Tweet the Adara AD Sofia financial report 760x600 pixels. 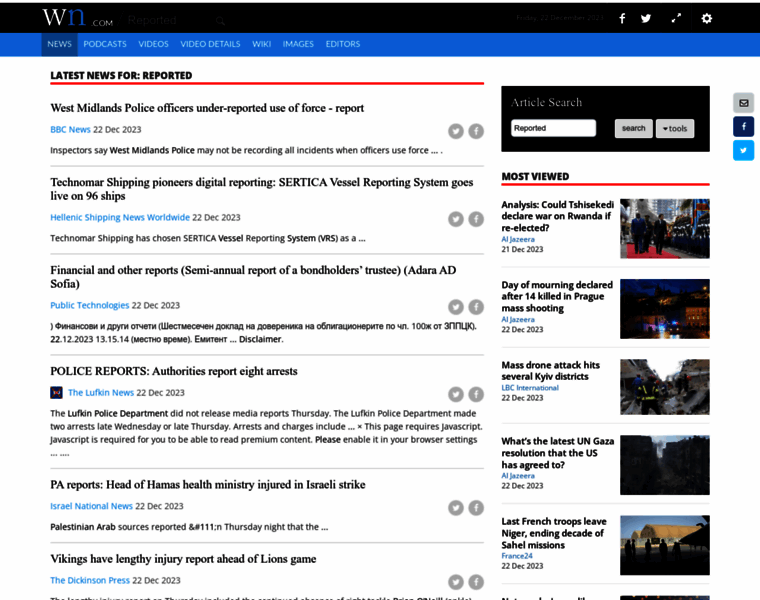pos(456,307)
